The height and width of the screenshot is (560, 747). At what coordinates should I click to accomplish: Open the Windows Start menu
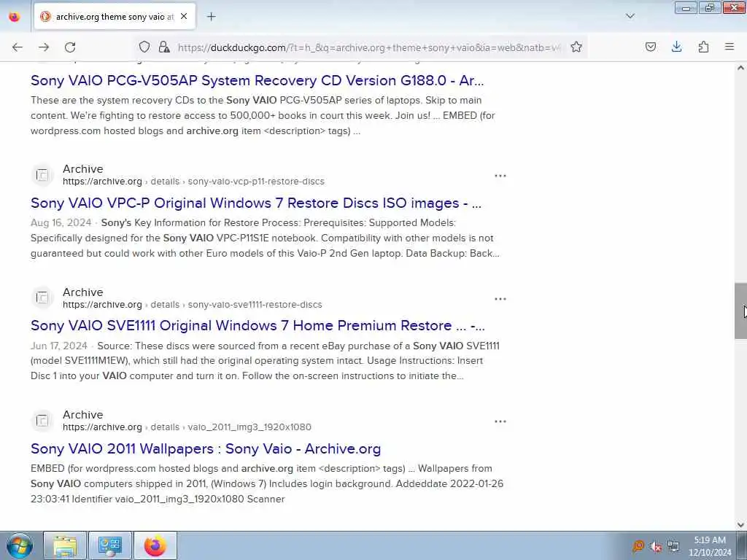tap(20, 545)
